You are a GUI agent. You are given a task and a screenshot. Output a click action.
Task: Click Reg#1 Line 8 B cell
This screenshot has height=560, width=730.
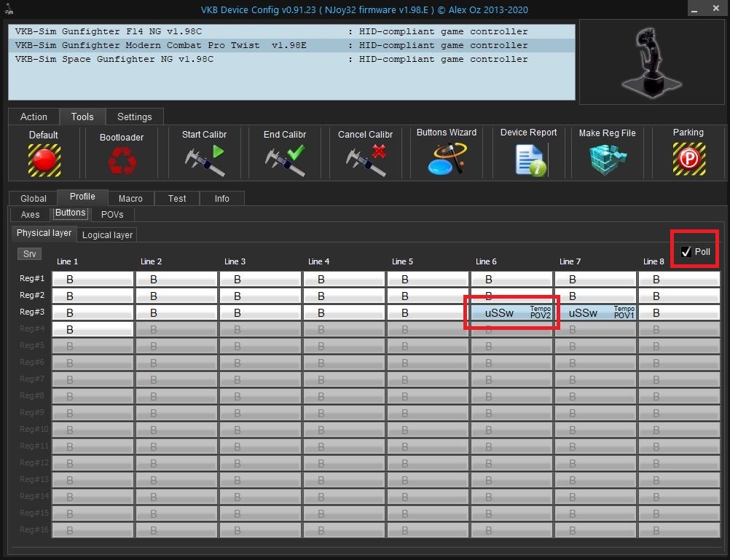679,279
